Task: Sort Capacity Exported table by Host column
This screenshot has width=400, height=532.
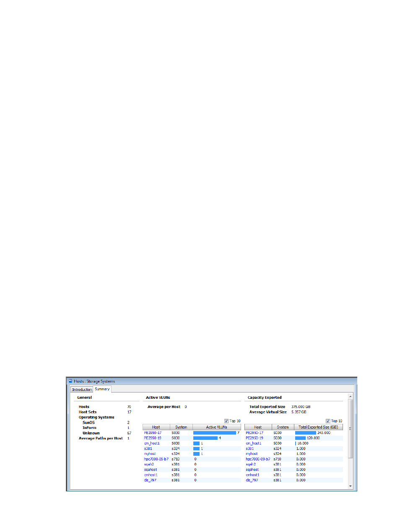Action: click(258, 427)
